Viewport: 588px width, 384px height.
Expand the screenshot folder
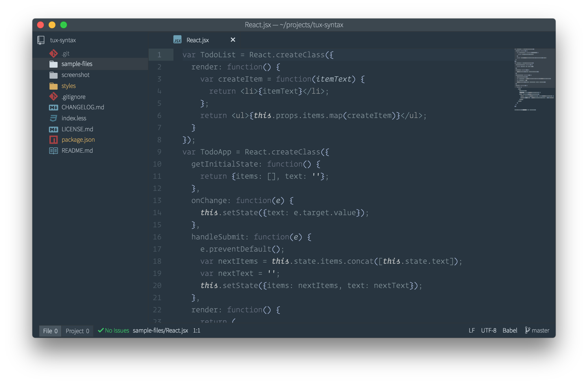pyautogui.click(x=75, y=75)
